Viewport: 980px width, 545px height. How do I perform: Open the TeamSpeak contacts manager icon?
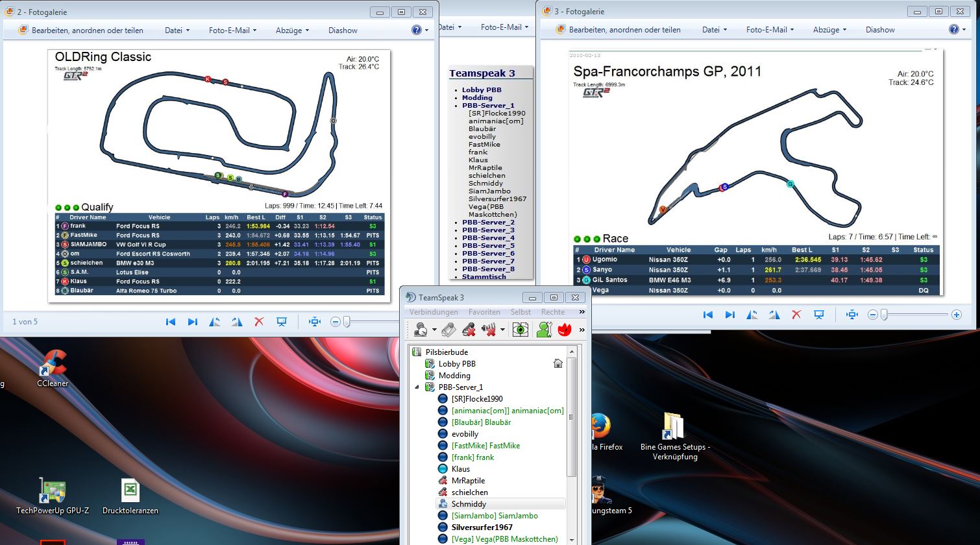pyautogui.click(x=544, y=330)
